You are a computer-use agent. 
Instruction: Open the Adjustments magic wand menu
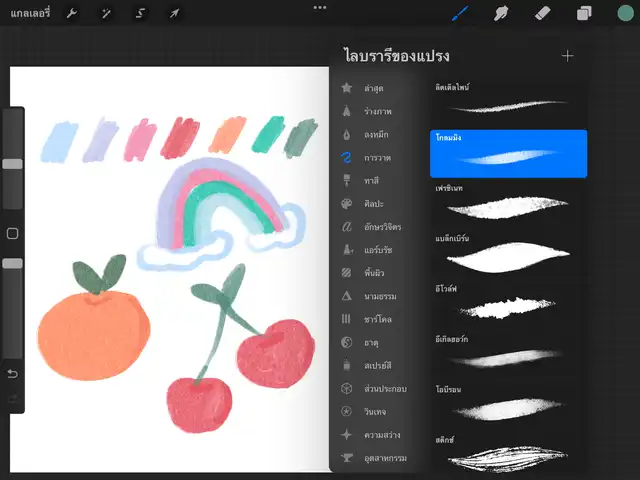[x=106, y=13]
